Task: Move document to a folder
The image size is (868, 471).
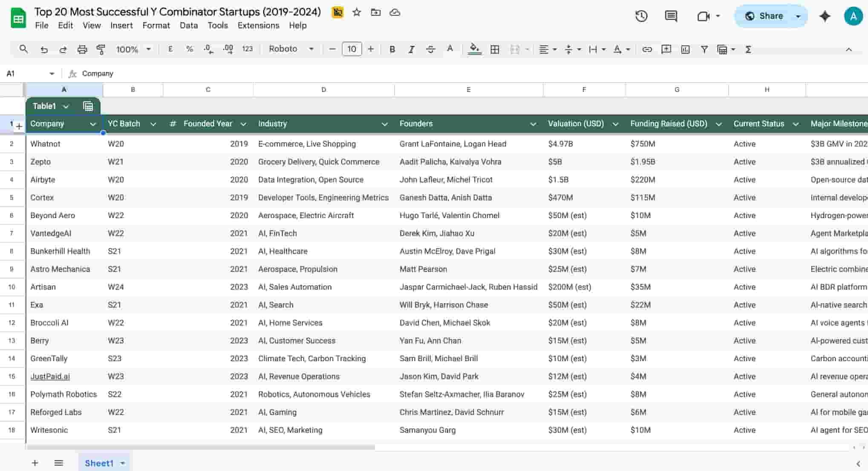Action: (x=375, y=12)
